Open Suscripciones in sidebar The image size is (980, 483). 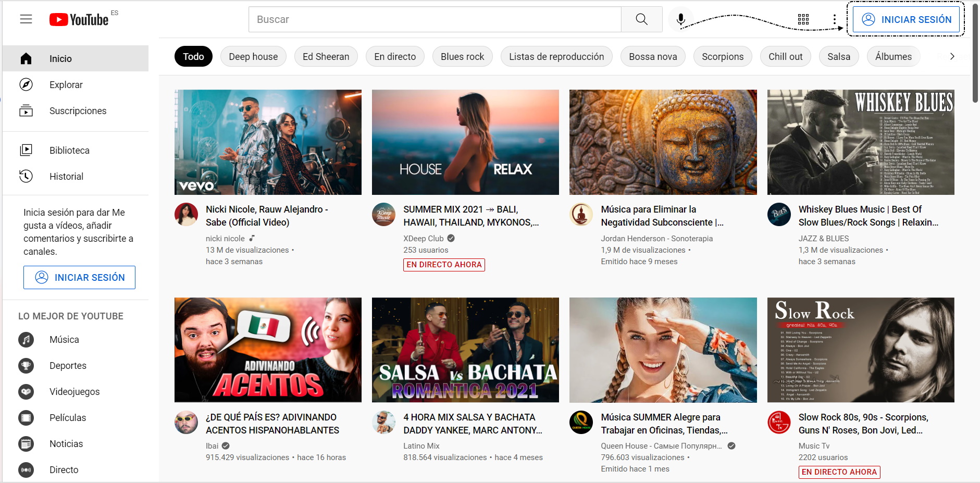[x=76, y=110]
